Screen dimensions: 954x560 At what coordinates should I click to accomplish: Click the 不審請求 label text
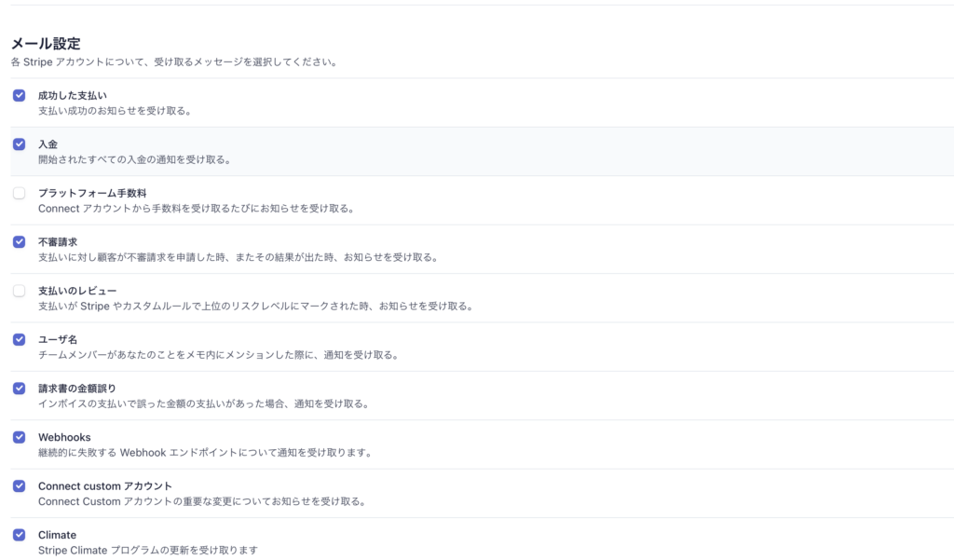[58, 241]
